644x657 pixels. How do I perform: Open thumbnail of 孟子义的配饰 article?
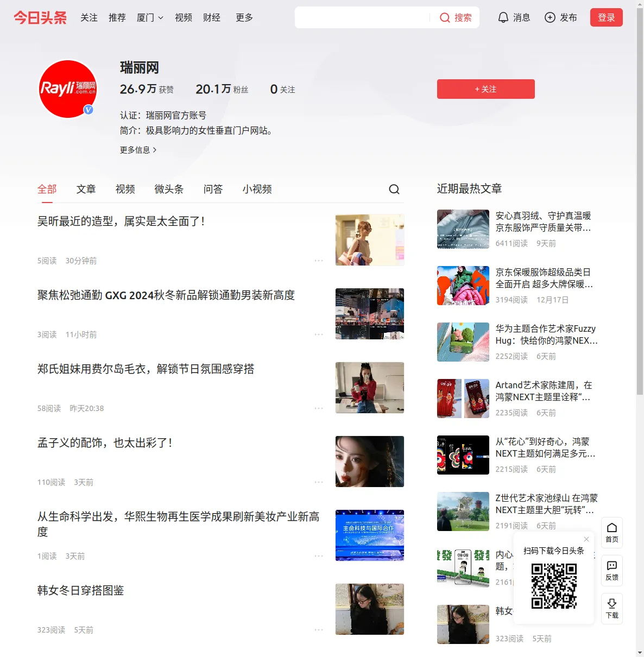(370, 462)
